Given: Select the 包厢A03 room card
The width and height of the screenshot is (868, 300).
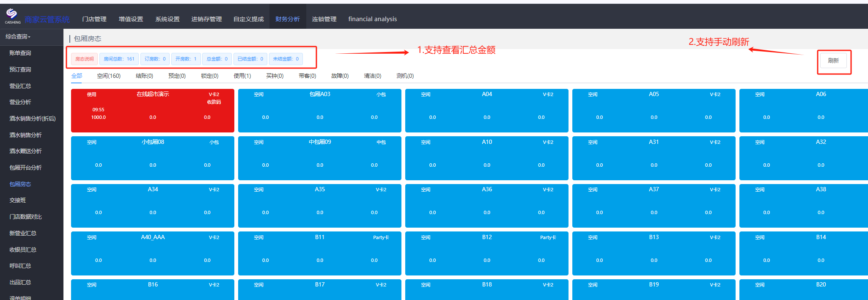Looking at the screenshot, I should (320, 110).
